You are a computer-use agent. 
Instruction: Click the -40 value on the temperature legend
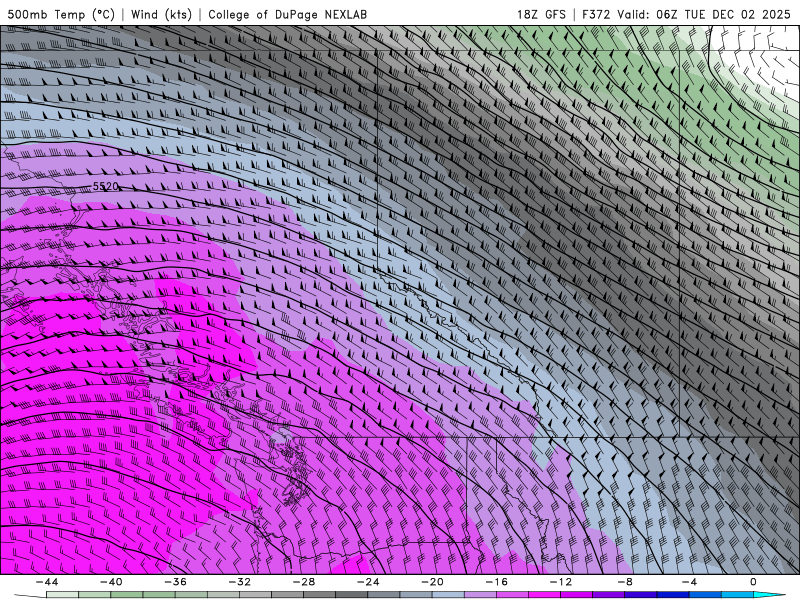(x=111, y=582)
